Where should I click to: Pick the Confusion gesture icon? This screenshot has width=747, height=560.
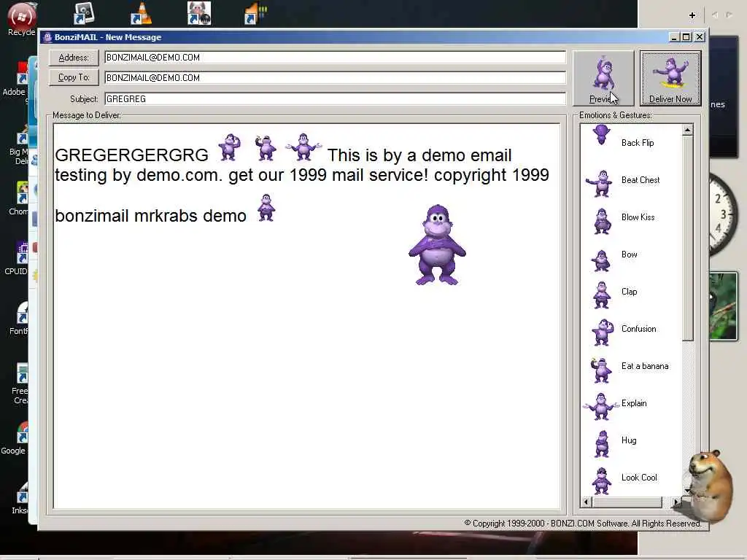[602, 332]
